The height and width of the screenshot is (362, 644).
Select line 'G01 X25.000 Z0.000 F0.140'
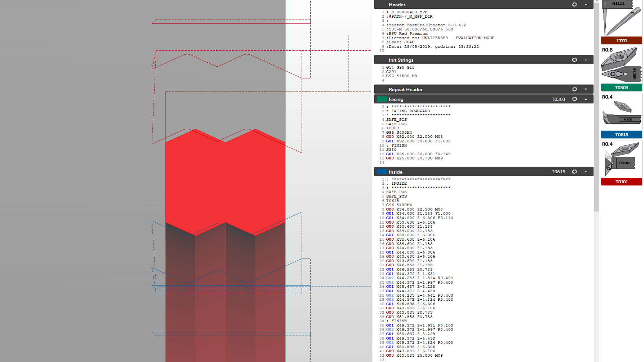click(418, 154)
